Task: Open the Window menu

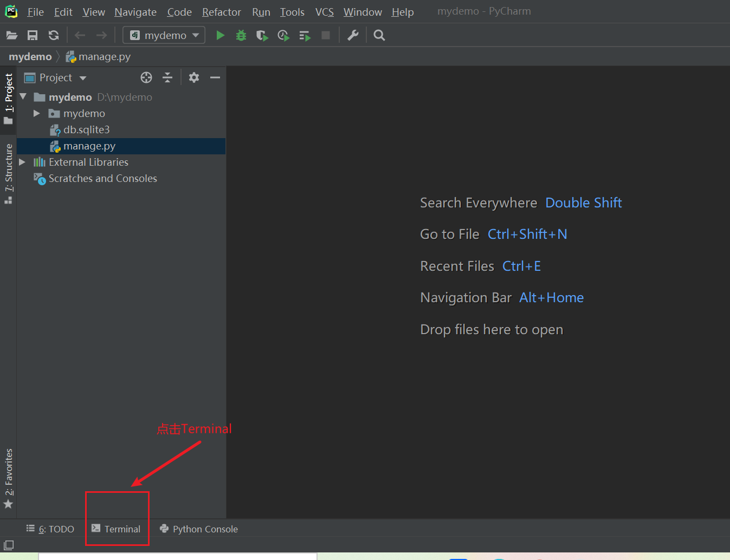Action: click(363, 12)
